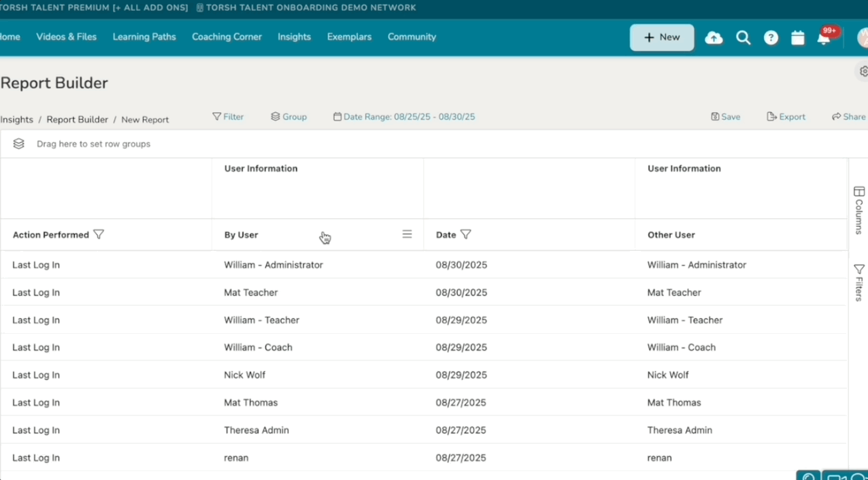Follow the Report Builder breadcrumb link
868x480 pixels.
click(78, 120)
